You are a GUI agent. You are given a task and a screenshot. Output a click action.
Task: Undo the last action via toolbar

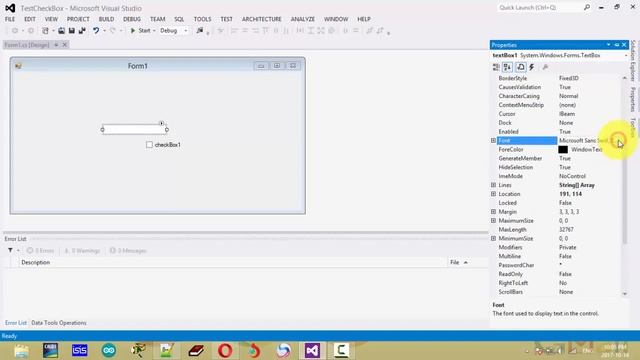click(x=96, y=31)
